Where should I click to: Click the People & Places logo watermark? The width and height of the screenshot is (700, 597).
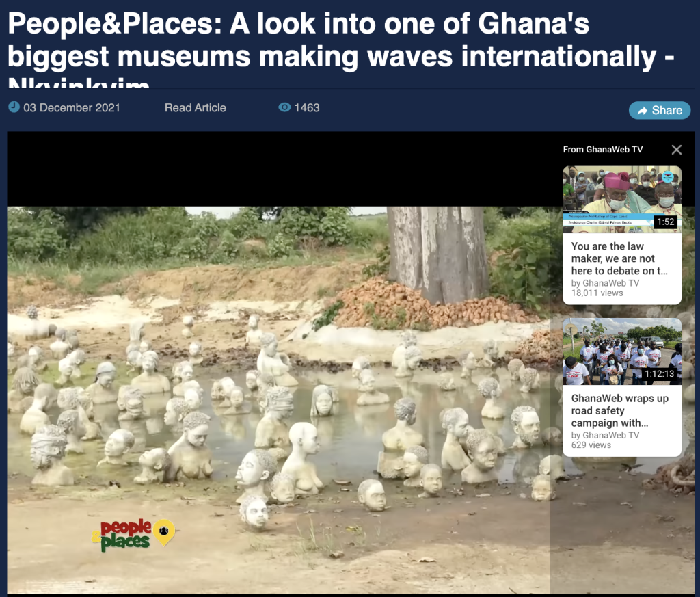click(133, 535)
